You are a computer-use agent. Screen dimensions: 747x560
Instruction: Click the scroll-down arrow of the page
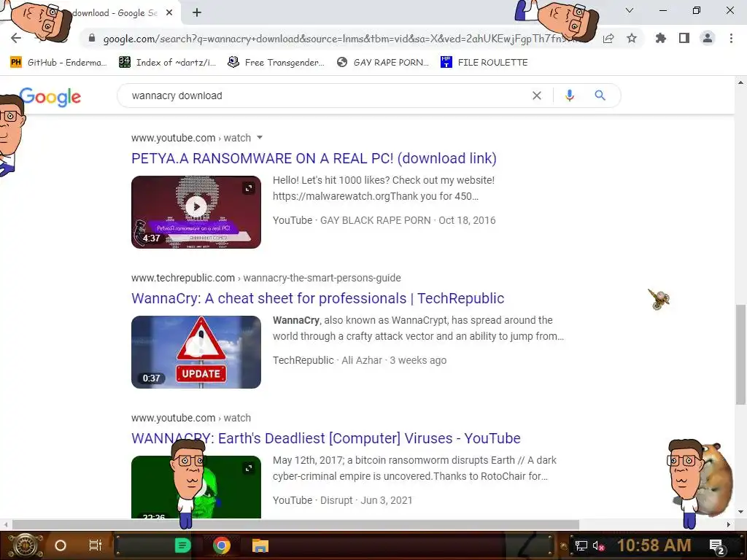click(740, 512)
